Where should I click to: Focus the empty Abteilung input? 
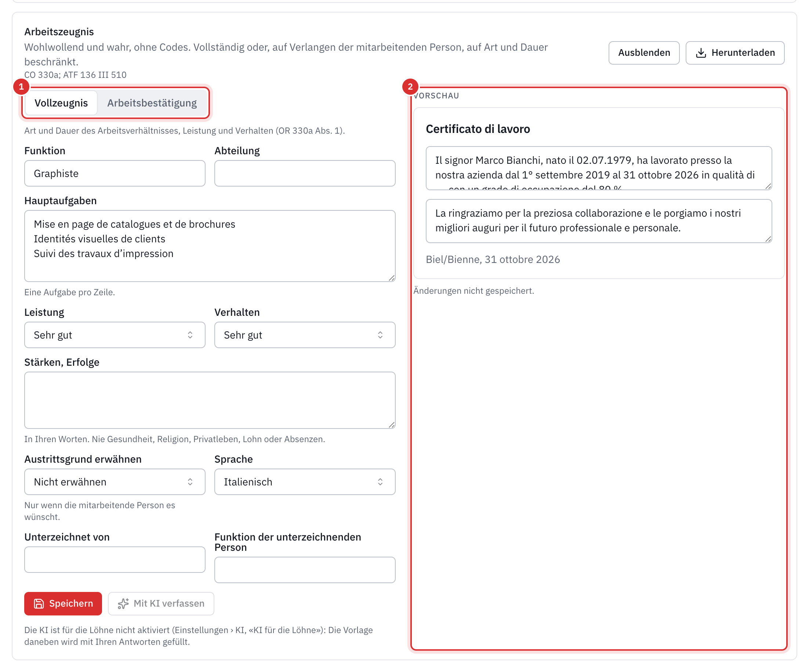(x=305, y=173)
